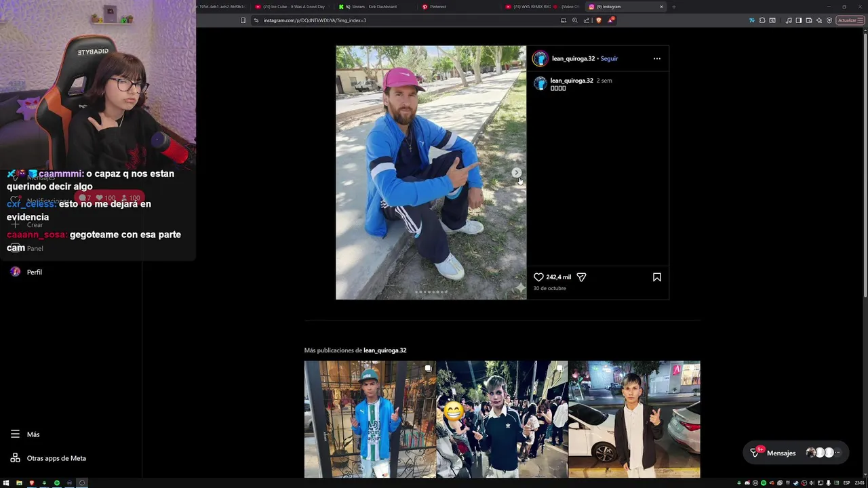Open lean_quiroga.32 caption avatar
868x488 pixels.
[x=540, y=83]
